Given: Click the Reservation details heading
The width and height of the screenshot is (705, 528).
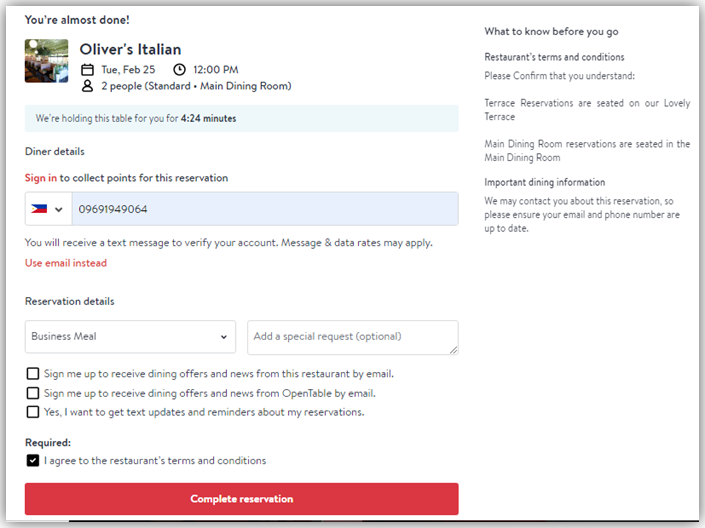Looking at the screenshot, I should point(70,301).
